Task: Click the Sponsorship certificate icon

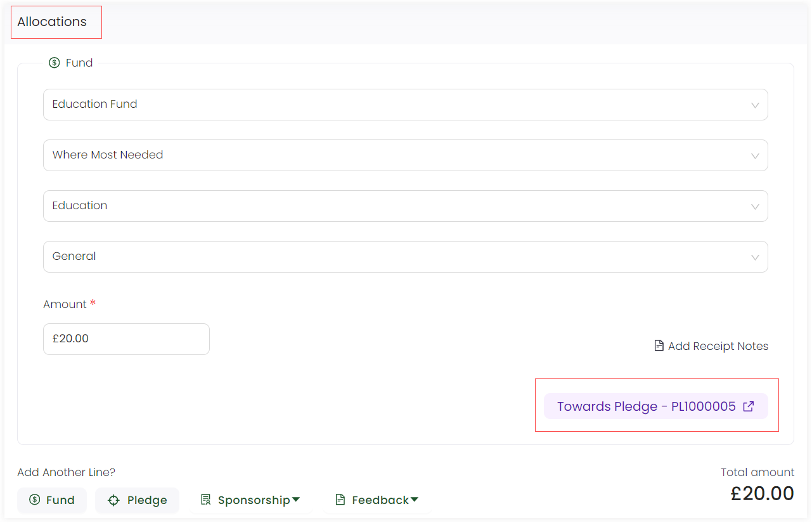Action: click(x=206, y=500)
